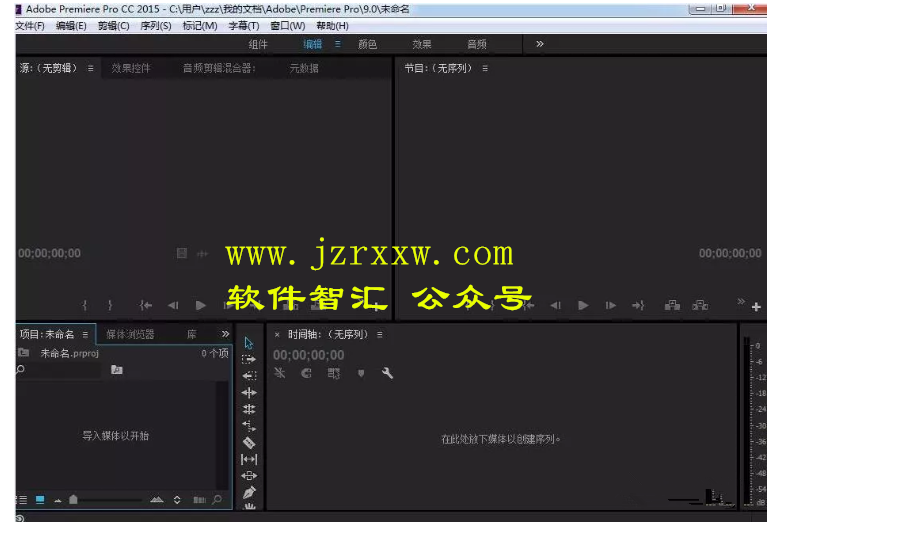Click Mark In brace in the source monitor
Viewport: 920px width, 540px height.
(84, 305)
